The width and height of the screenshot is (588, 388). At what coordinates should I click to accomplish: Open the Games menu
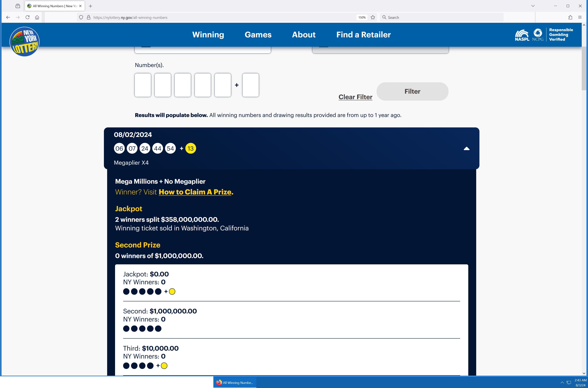tap(258, 35)
